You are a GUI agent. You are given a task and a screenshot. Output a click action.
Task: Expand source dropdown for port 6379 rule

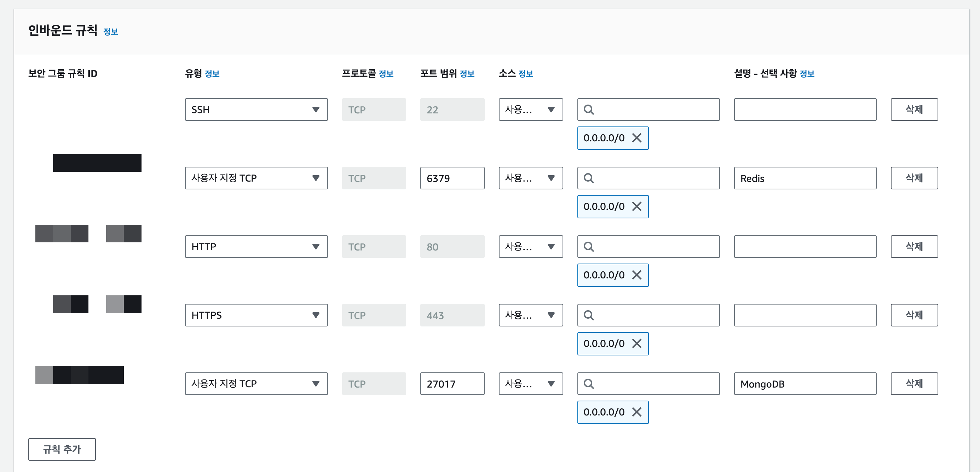pos(530,178)
